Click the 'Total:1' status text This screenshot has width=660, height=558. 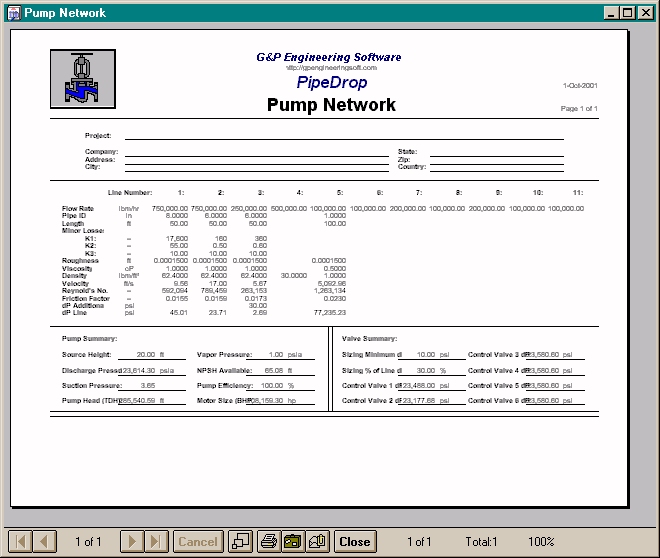pos(481,542)
